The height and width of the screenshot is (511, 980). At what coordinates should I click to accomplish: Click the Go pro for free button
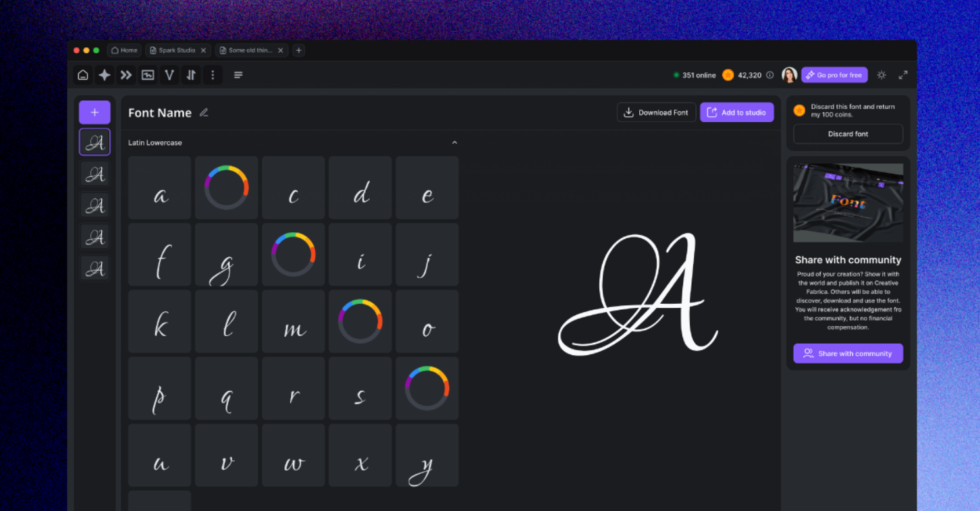(x=834, y=75)
